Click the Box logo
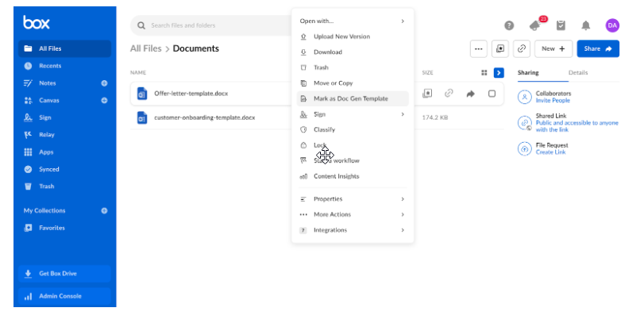Viewport: 644px width, 327px height. 36,22
